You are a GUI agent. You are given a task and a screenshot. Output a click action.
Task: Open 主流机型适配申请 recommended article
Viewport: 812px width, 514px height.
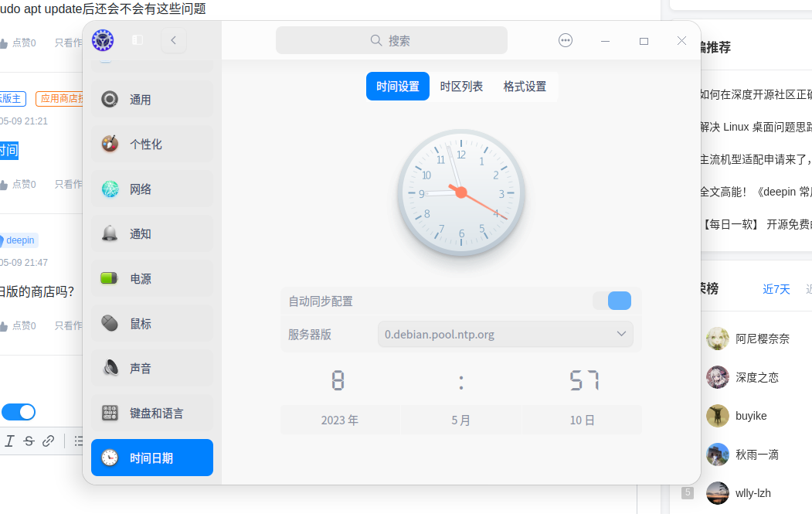(756, 159)
